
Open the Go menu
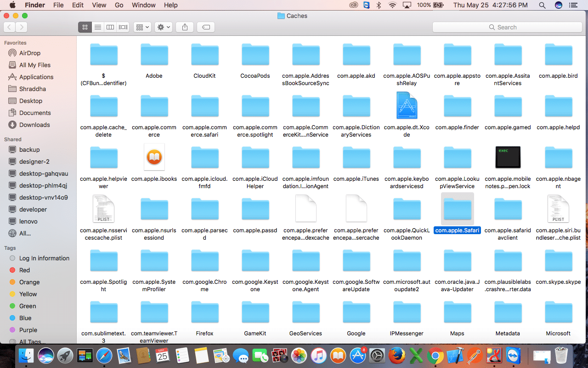pos(119,5)
